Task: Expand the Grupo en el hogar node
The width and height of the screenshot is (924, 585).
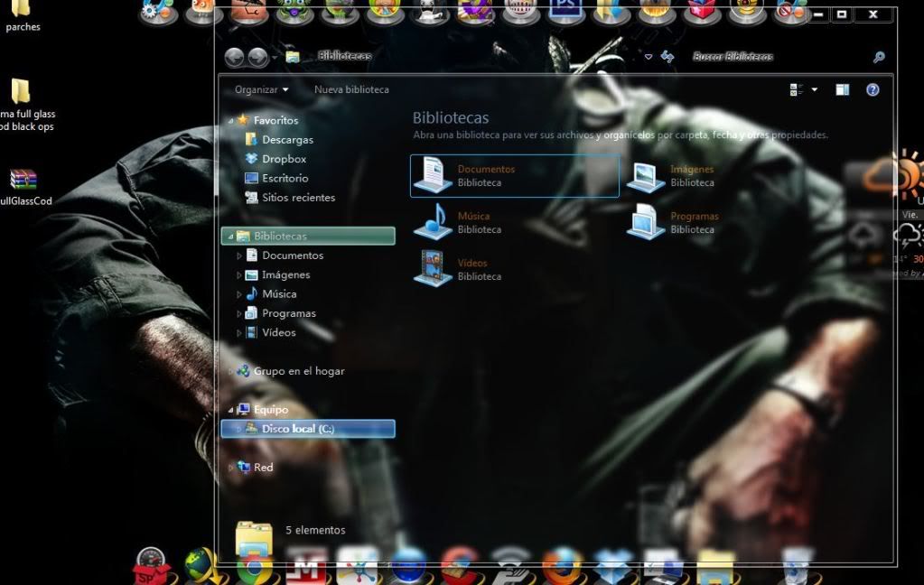Action: (230, 371)
